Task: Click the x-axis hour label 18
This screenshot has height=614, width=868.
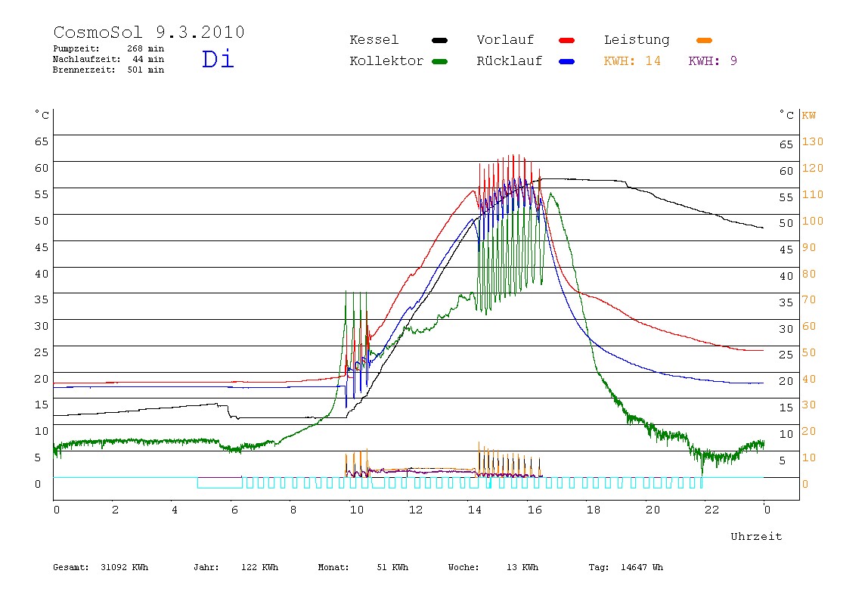Action: [x=594, y=510]
